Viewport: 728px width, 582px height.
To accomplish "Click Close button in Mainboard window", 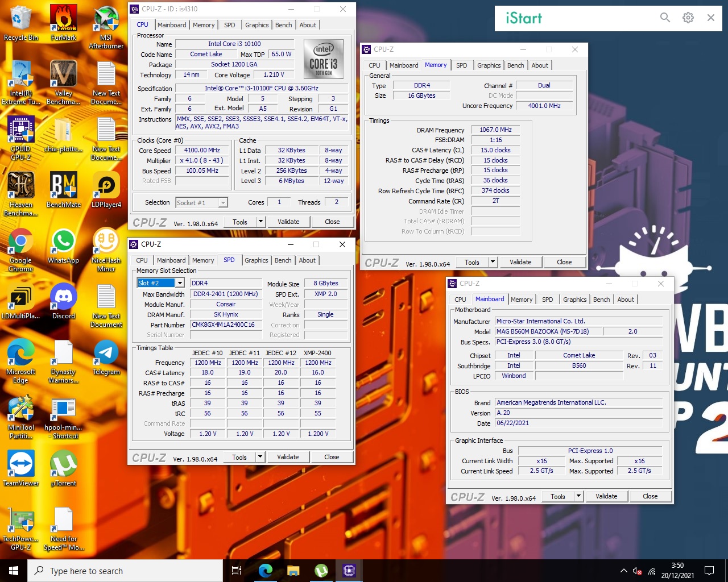I will [x=650, y=496].
